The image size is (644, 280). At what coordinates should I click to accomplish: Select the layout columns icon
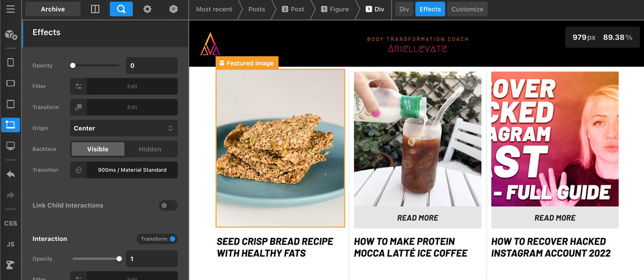point(95,9)
